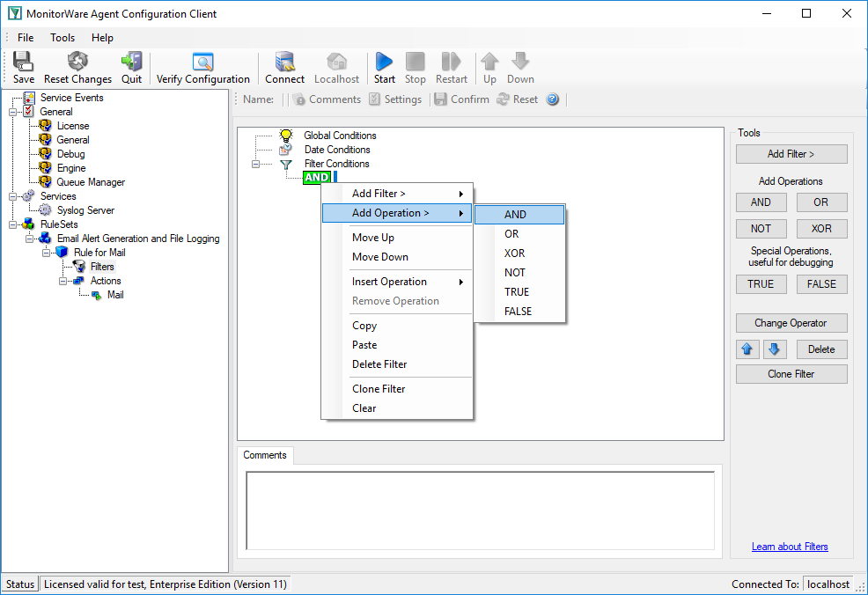Image resolution: width=868 pixels, height=595 pixels.
Task: Click the Localhost toolbar icon
Action: click(336, 62)
